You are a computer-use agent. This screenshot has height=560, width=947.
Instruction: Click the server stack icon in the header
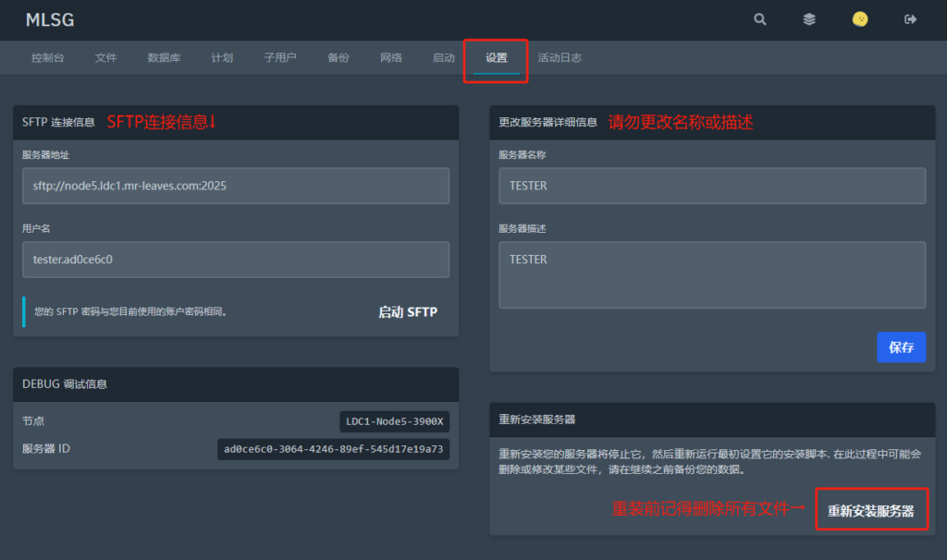pyautogui.click(x=808, y=18)
